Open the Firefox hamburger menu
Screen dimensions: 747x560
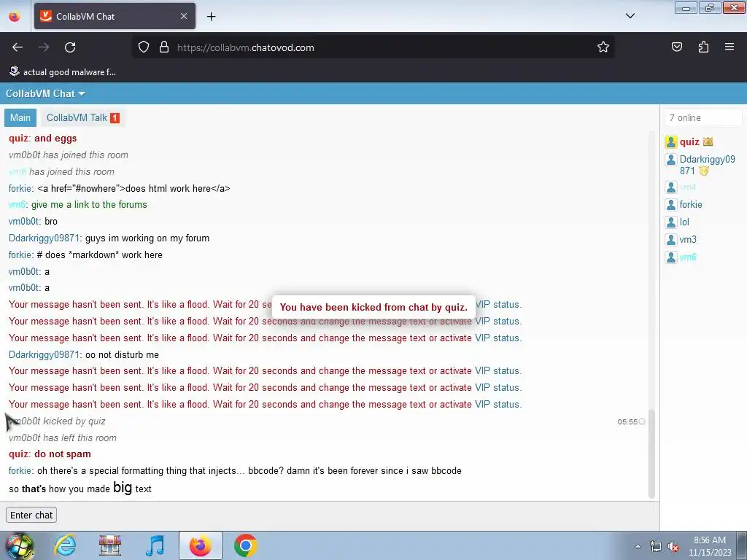(x=729, y=47)
